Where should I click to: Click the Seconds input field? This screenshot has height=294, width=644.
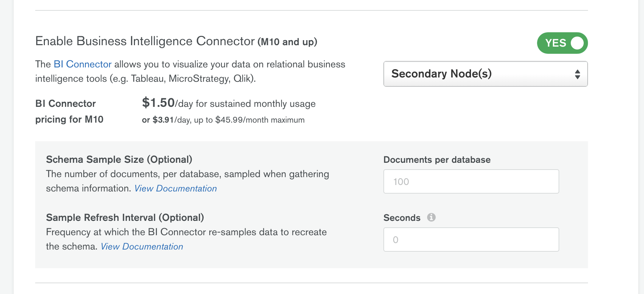tap(471, 240)
